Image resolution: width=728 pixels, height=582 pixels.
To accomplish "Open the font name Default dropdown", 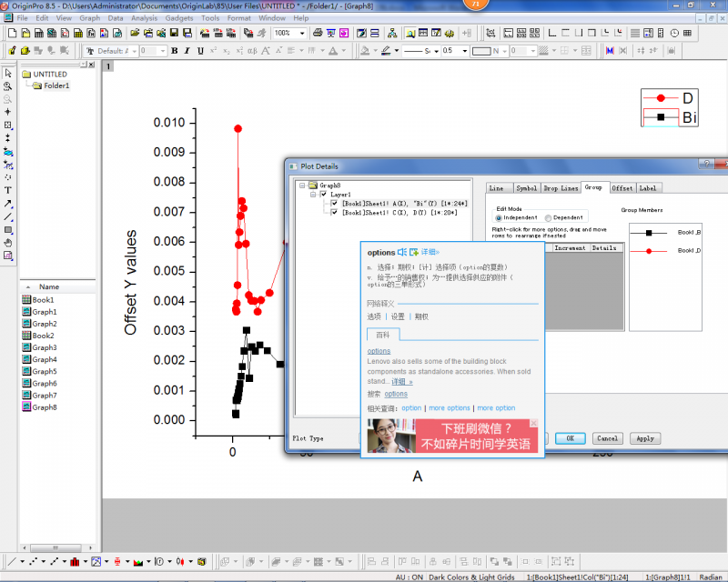I will click(x=134, y=51).
